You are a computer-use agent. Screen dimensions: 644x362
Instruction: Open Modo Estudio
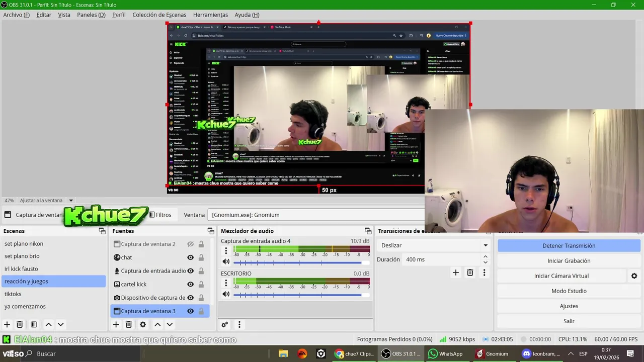point(569,291)
